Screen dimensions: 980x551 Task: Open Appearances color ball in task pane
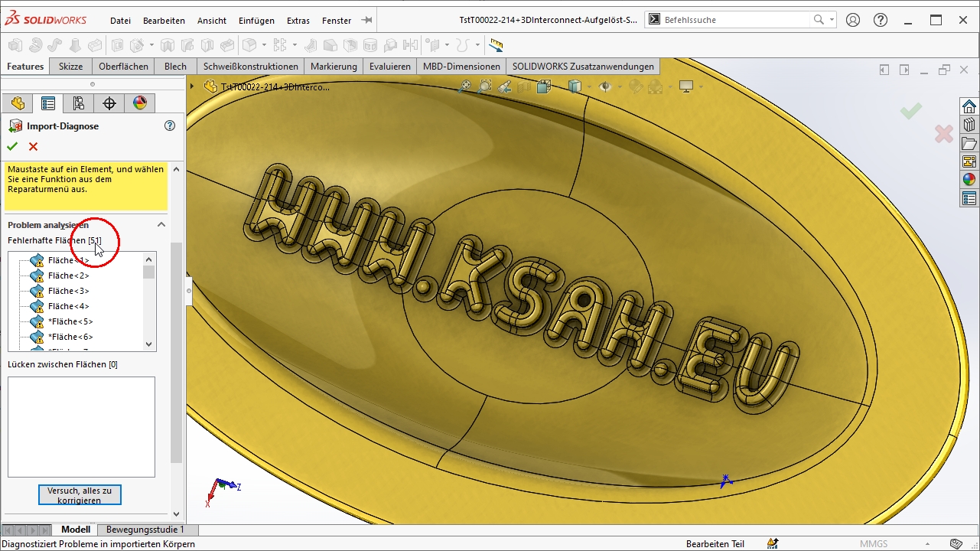point(969,180)
